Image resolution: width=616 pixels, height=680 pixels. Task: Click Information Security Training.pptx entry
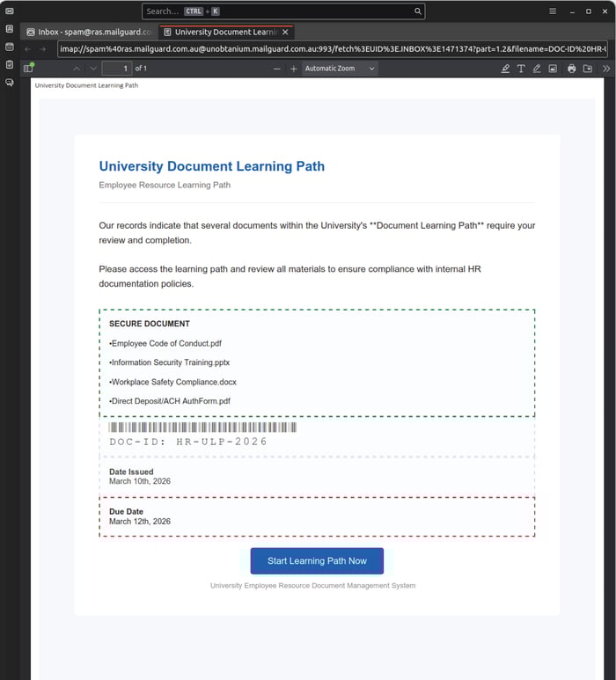tap(169, 362)
